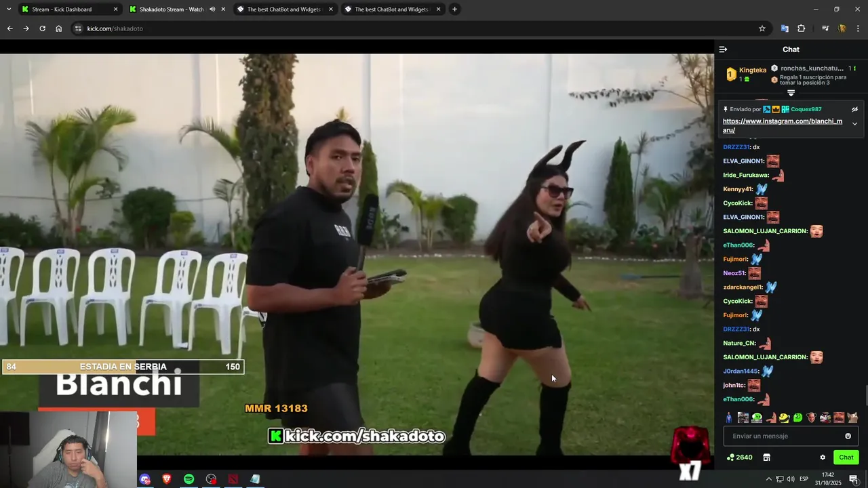Click the stream video player
The width and height of the screenshot is (868, 488).
click(x=357, y=255)
